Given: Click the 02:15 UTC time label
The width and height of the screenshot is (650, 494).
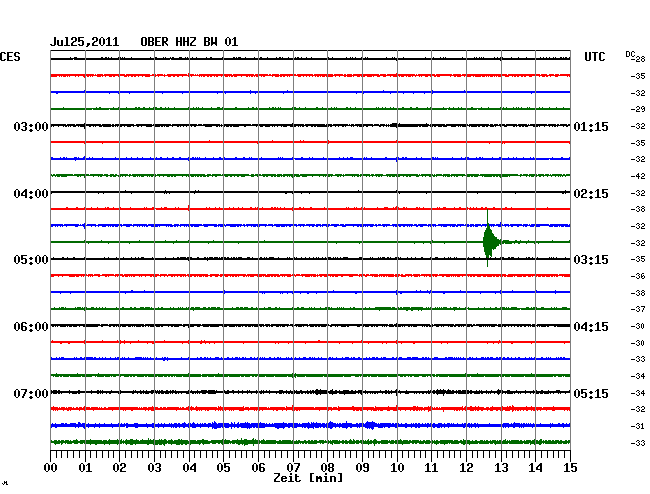Looking at the screenshot, I should 591,194.
